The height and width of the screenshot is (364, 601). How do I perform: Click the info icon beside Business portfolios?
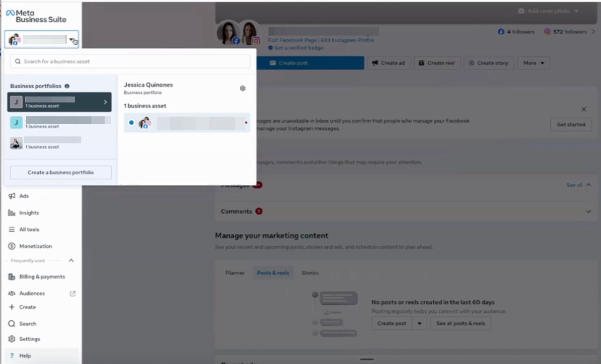67,86
